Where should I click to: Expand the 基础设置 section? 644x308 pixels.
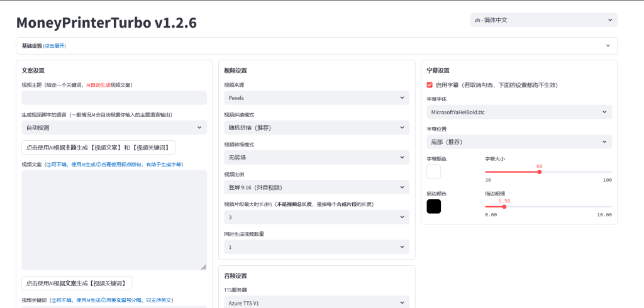(316, 46)
